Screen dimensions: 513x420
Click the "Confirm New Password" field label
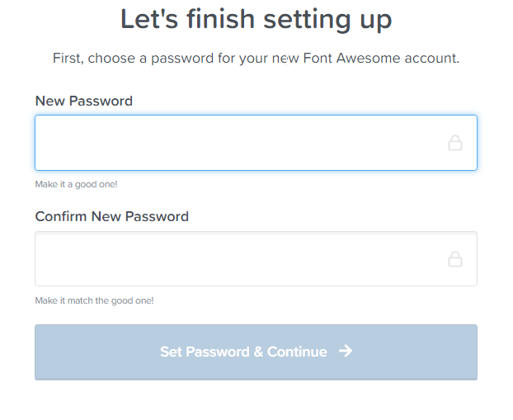coord(112,216)
